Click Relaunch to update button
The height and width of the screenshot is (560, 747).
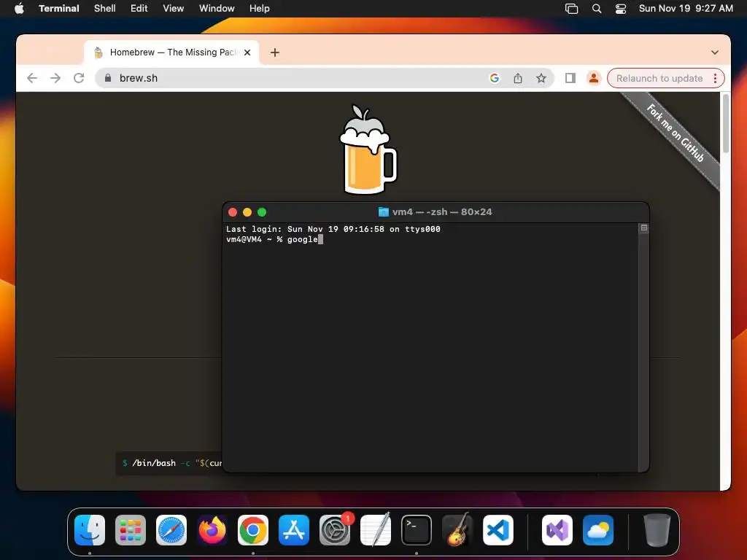point(659,78)
